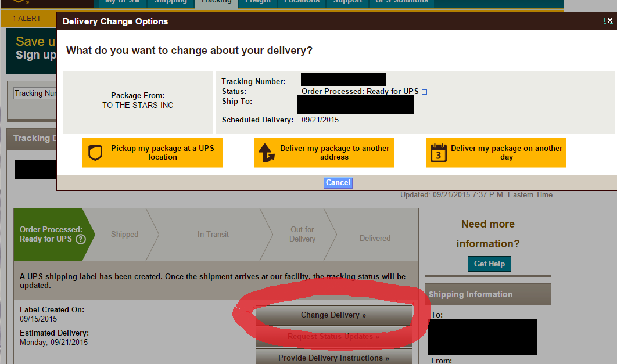Click Estimated Delivery Monday, 09/21/2015 text
This screenshot has height=364, width=617.
click(x=54, y=343)
